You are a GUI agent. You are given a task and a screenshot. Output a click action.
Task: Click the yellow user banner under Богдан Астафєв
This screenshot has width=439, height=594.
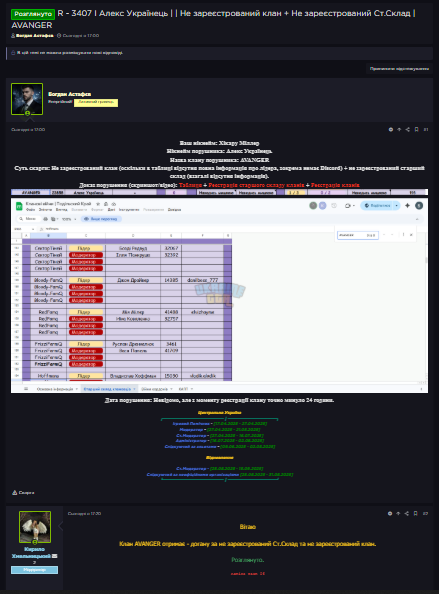pyautogui.click(x=96, y=103)
